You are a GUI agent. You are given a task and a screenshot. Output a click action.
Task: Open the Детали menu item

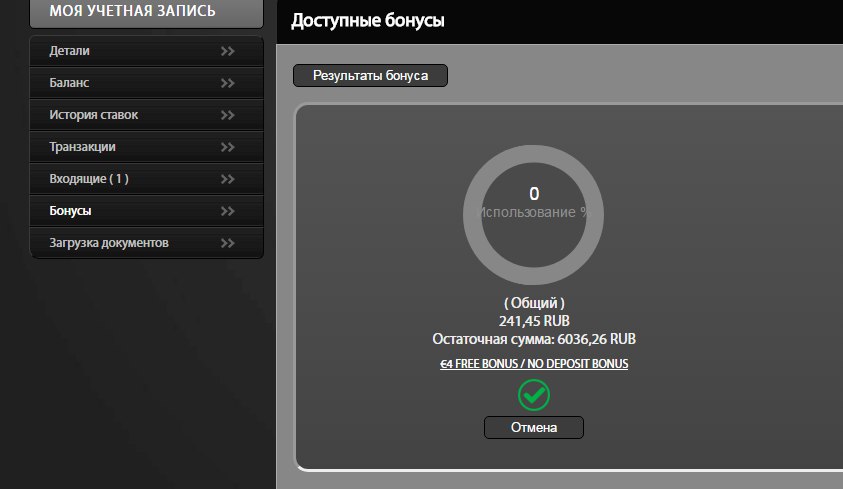pyautogui.click(x=146, y=51)
